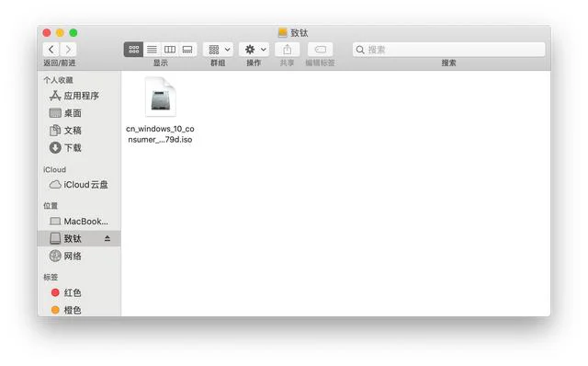Select the red tag 红色
Image resolution: width=588 pixels, height=366 pixels.
pos(79,292)
